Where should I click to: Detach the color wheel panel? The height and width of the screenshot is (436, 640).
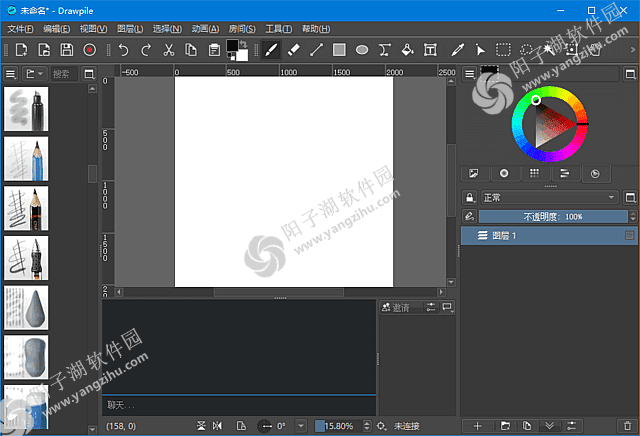(630, 74)
